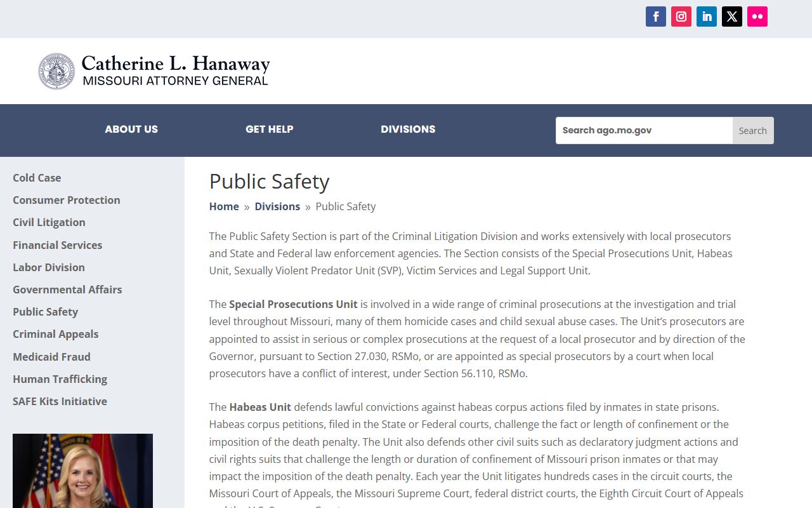Go to Labor Division in sidebar
812x508 pixels.
point(49,267)
